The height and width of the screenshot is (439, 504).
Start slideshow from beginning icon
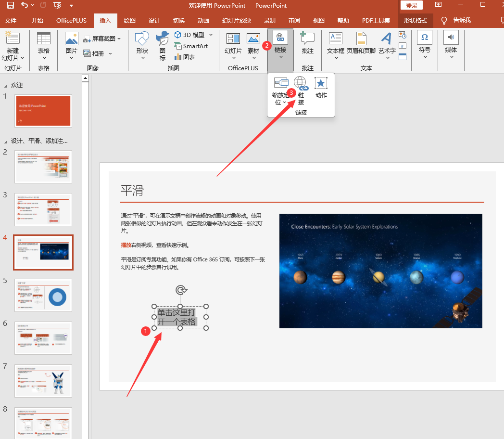[x=58, y=5]
